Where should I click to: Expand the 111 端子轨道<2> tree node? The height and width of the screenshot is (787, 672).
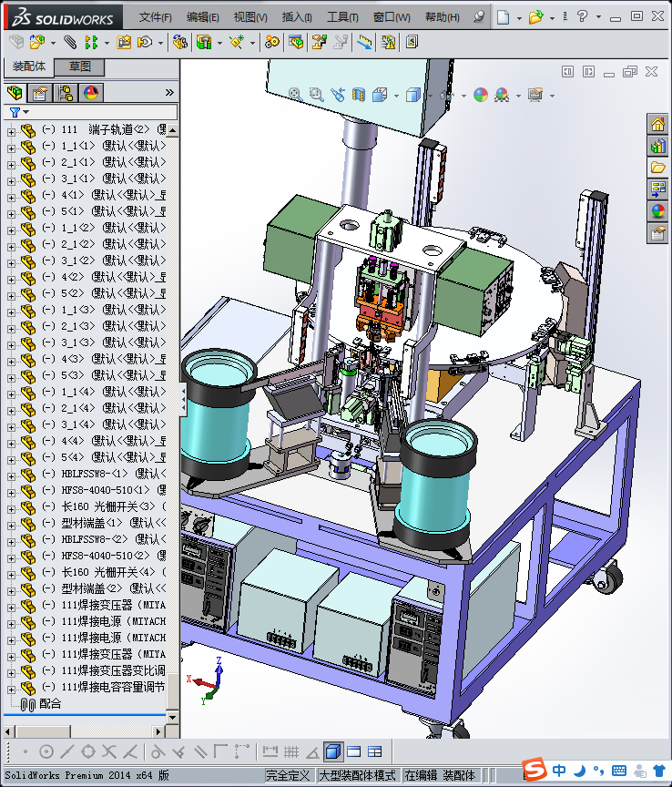point(11,132)
